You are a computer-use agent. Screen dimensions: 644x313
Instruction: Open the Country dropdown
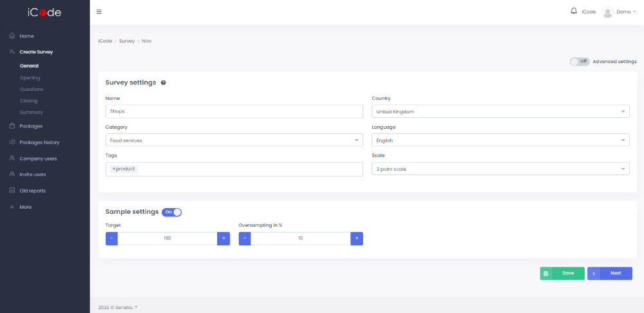500,111
